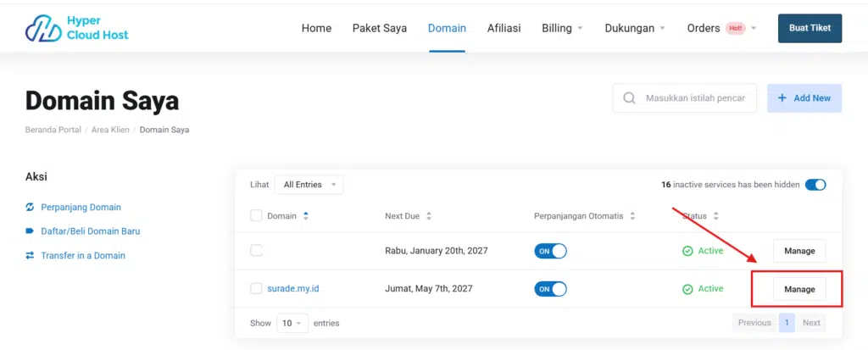Open the Transfer in a Domain link

pos(83,256)
